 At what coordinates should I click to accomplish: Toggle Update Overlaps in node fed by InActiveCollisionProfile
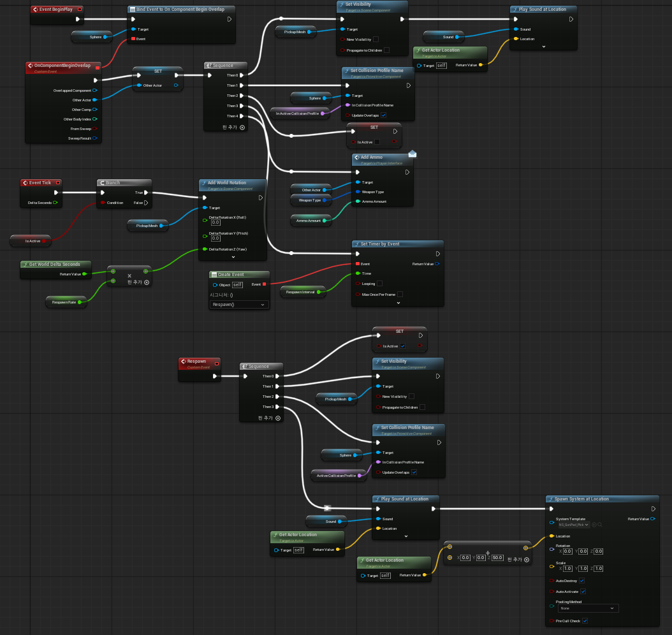click(384, 115)
